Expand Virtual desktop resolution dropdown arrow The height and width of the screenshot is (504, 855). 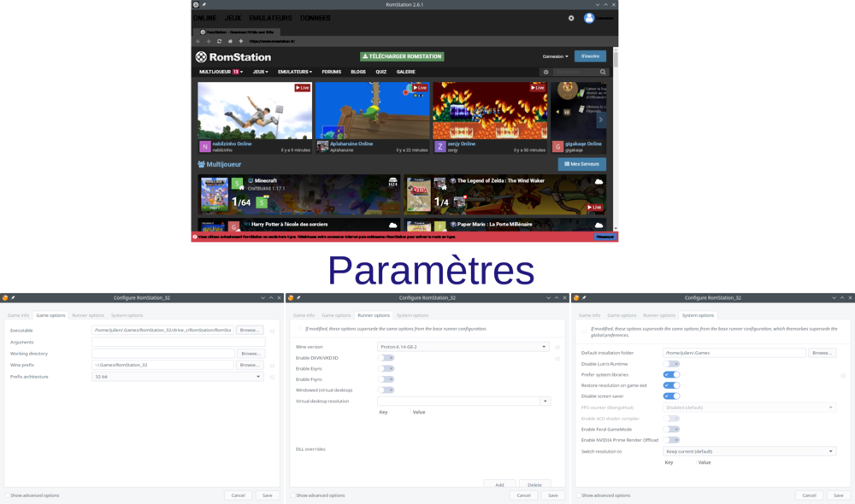[x=545, y=401]
